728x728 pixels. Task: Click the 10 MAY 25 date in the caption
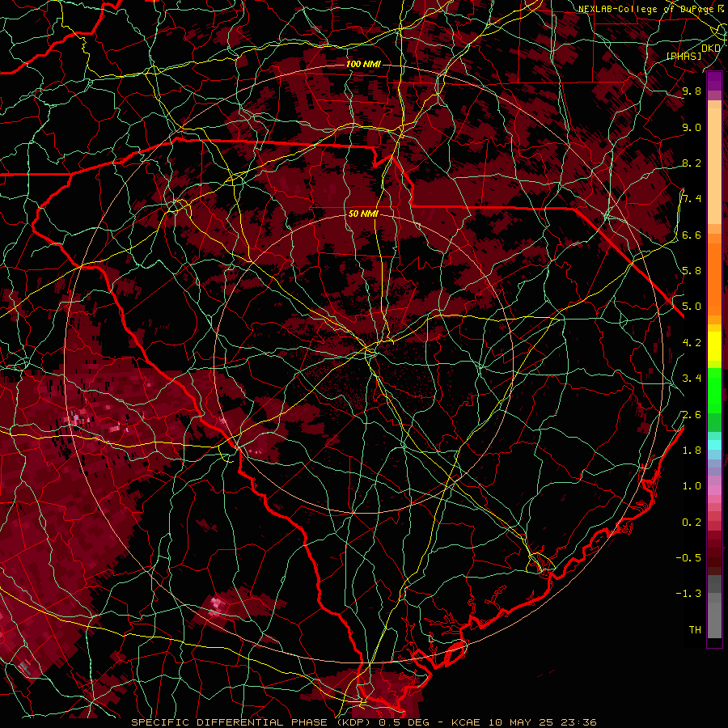click(x=519, y=722)
